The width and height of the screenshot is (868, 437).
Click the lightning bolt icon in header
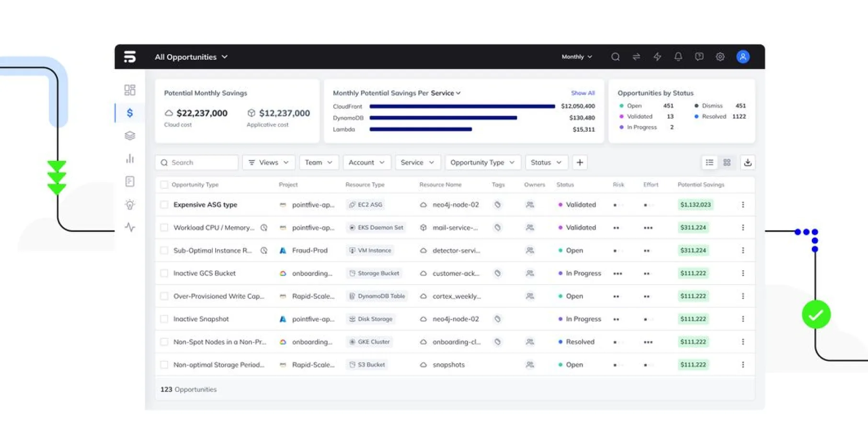click(x=657, y=57)
